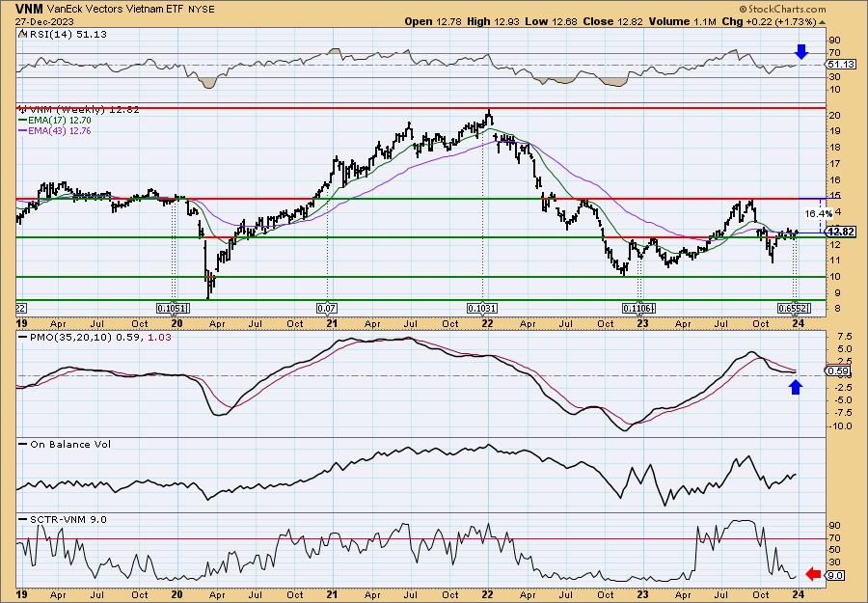Click the 0.1106 dividend label
Screen dimensions: 868x603
(639, 309)
